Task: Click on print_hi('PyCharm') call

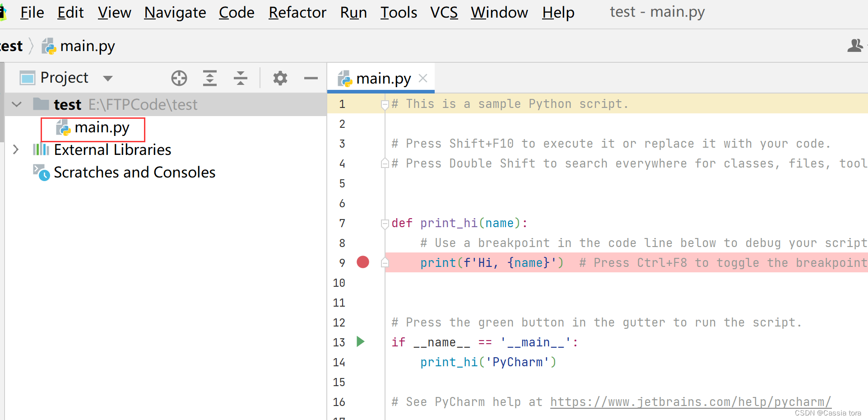Action: 488,362
